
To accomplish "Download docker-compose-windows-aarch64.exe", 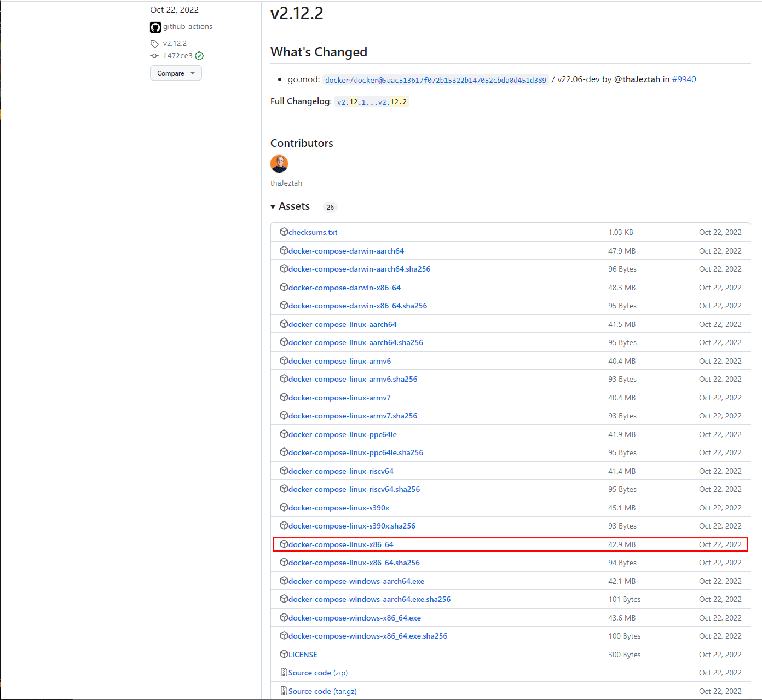I will pyautogui.click(x=356, y=581).
